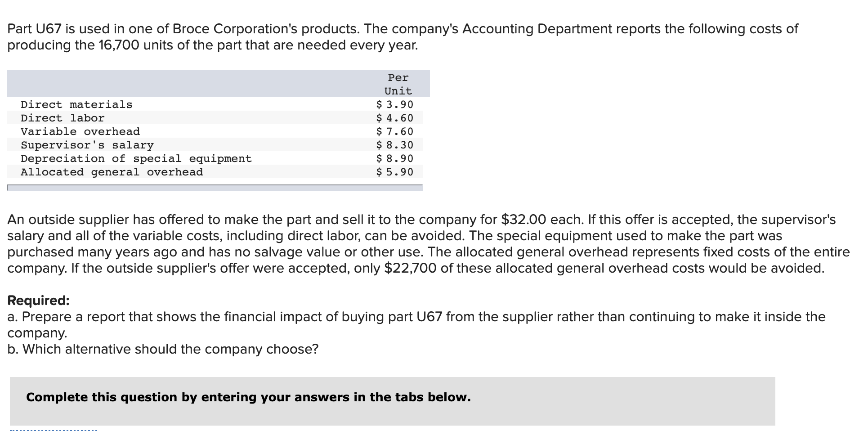Click the Direct materials row label

click(76, 104)
